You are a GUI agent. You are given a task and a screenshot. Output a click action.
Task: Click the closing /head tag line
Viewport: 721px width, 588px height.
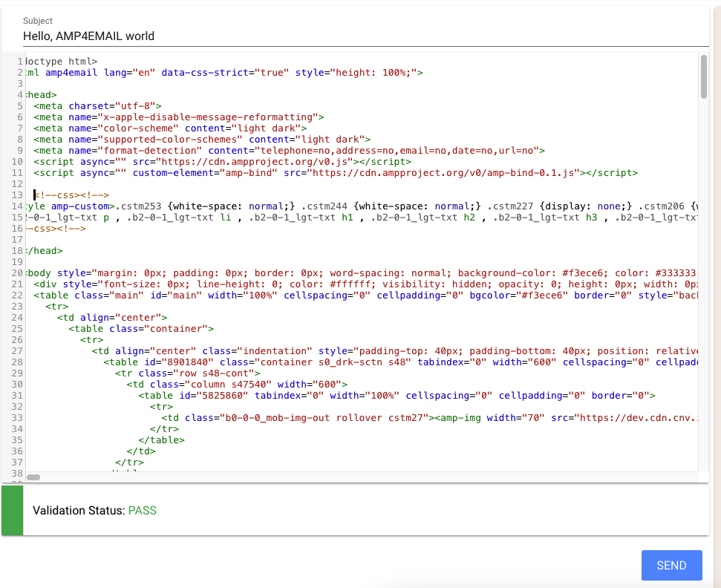[44, 251]
